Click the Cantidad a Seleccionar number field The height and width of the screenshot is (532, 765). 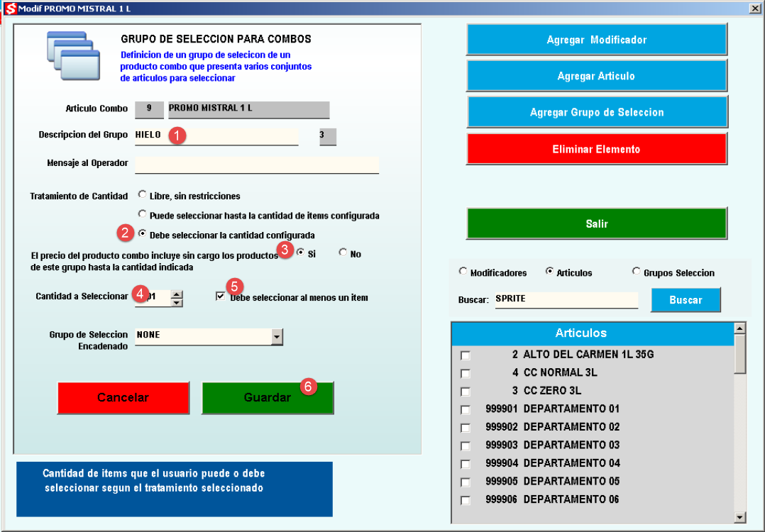click(x=153, y=297)
